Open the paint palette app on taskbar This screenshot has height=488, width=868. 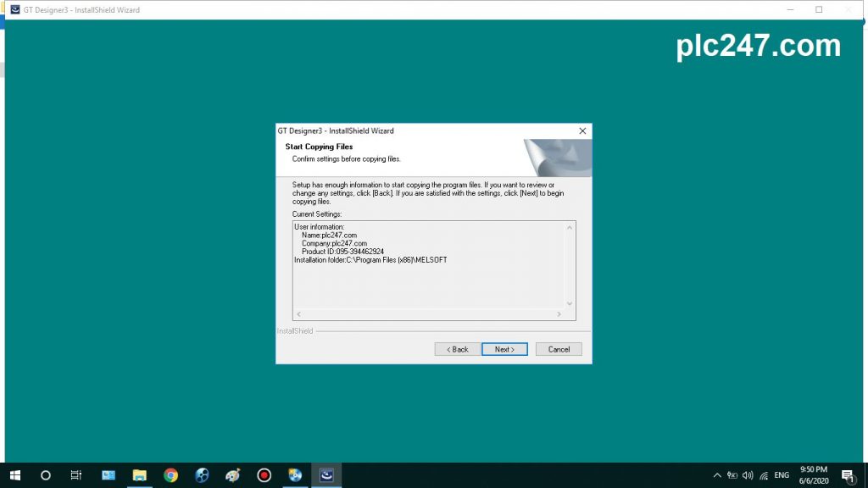point(233,475)
